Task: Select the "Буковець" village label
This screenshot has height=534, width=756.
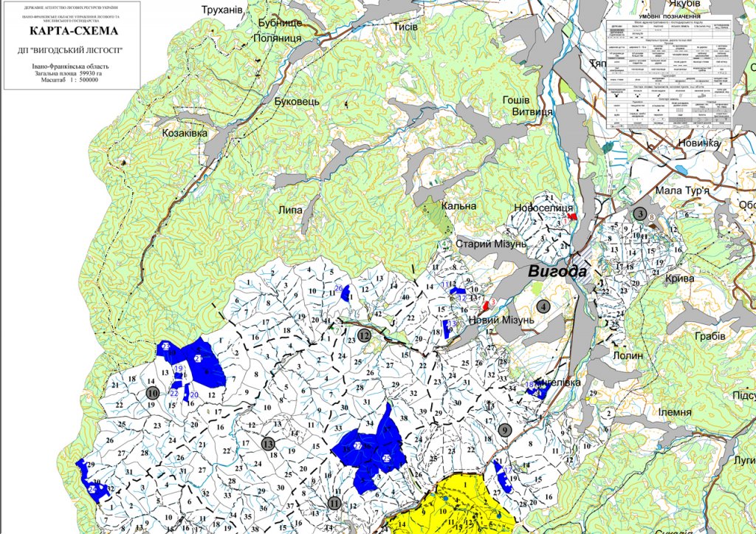Action: pyautogui.click(x=297, y=102)
